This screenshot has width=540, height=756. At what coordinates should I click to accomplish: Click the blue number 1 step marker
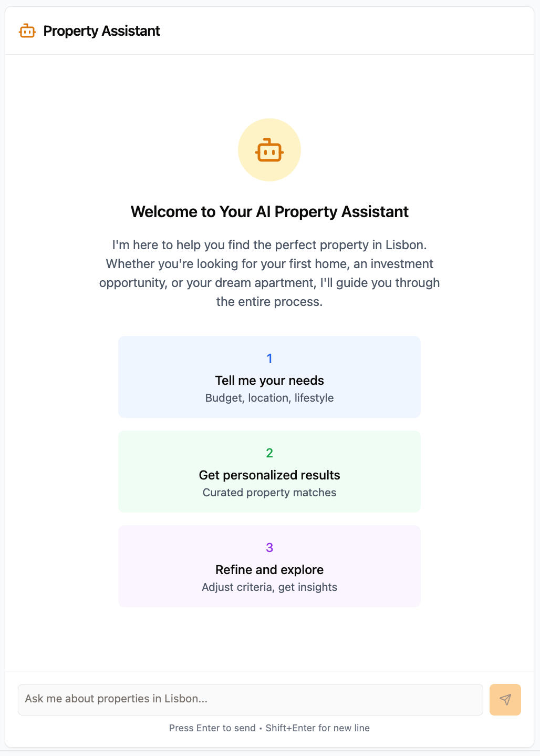pos(269,359)
